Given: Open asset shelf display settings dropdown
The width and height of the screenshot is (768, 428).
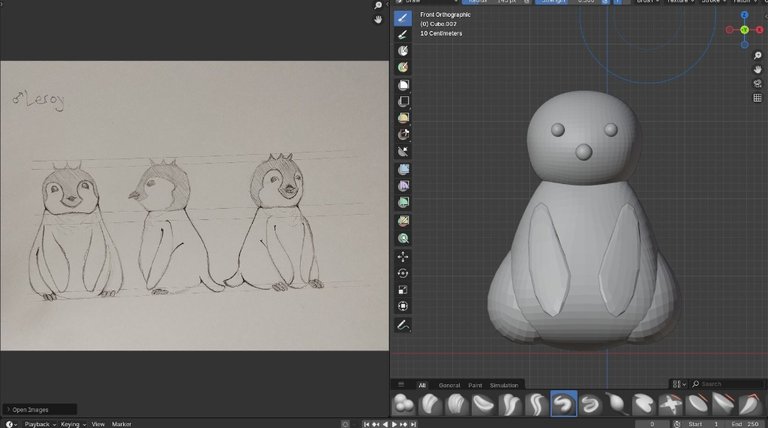Looking at the screenshot, I should [x=679, y=384].
